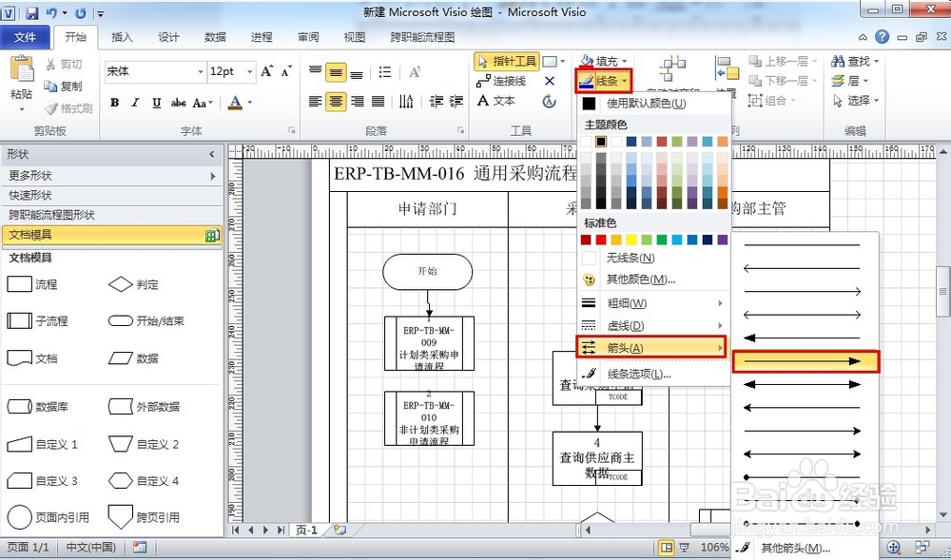
Task: Open the Line (线条) dropdown button
Action: (604, 81)
